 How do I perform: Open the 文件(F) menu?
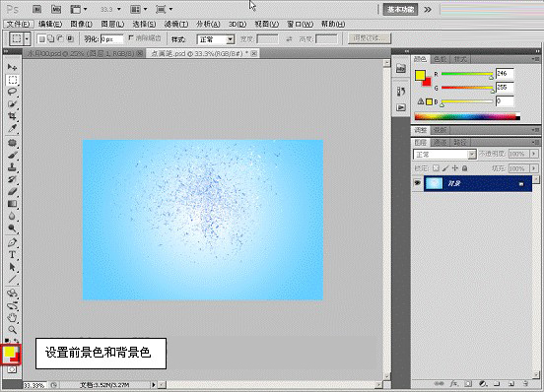[19, 24]
